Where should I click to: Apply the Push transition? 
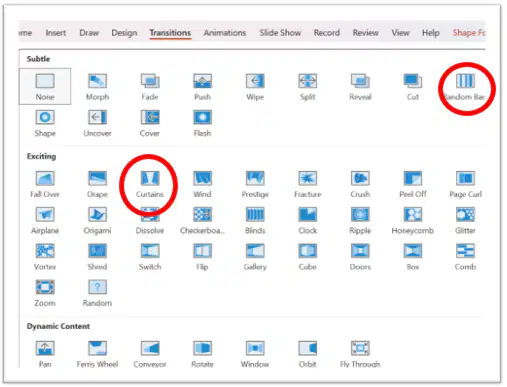(202, 87)
